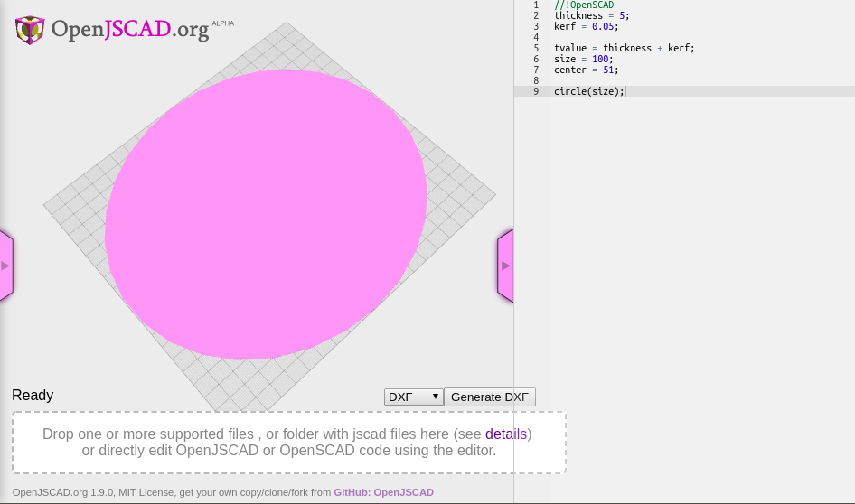Expand the left side panel arrow tab

coord(6,266)
